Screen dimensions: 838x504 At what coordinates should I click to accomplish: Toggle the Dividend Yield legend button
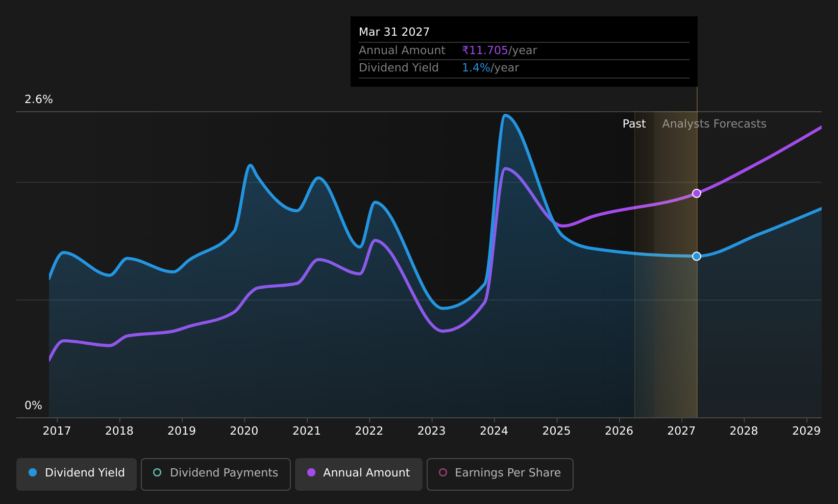77,474
